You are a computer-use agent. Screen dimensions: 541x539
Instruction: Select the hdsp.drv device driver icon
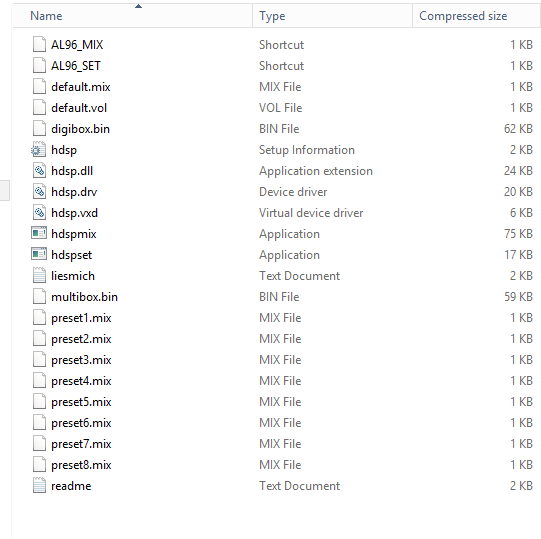39,192
